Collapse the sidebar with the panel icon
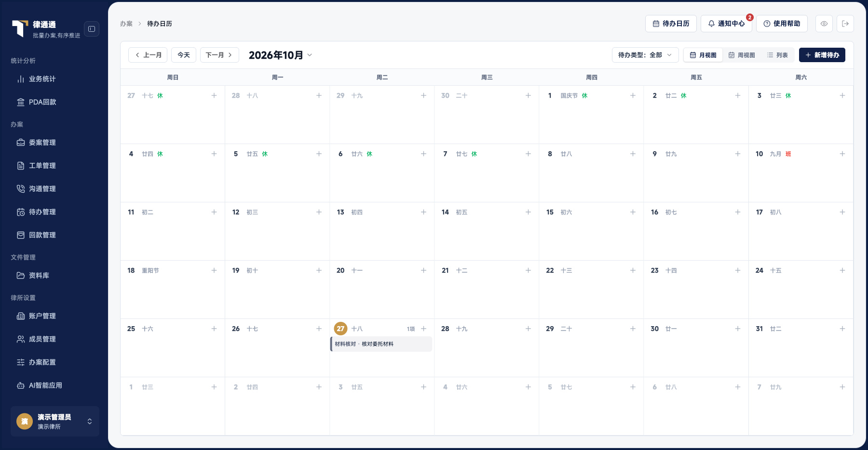 (x=92, y=29)
